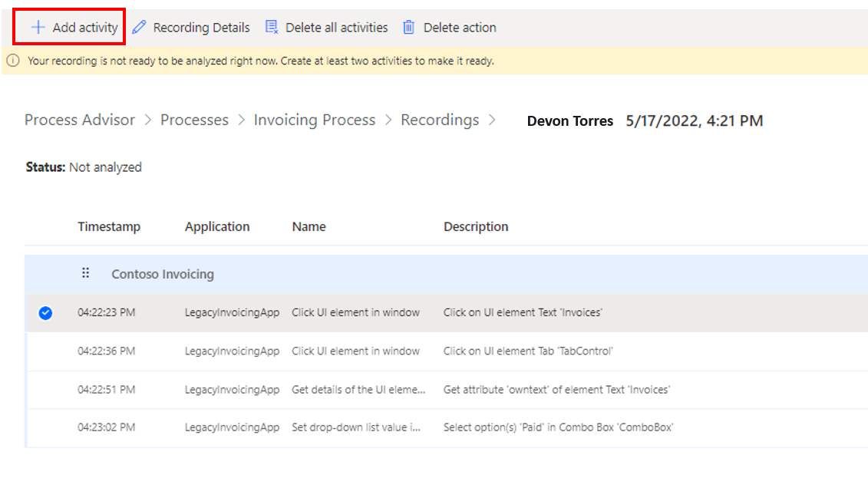Viewport: 868px width, 498px height.
Task: Open the Recordings breadcrumb link
Action: click(440, 120)
